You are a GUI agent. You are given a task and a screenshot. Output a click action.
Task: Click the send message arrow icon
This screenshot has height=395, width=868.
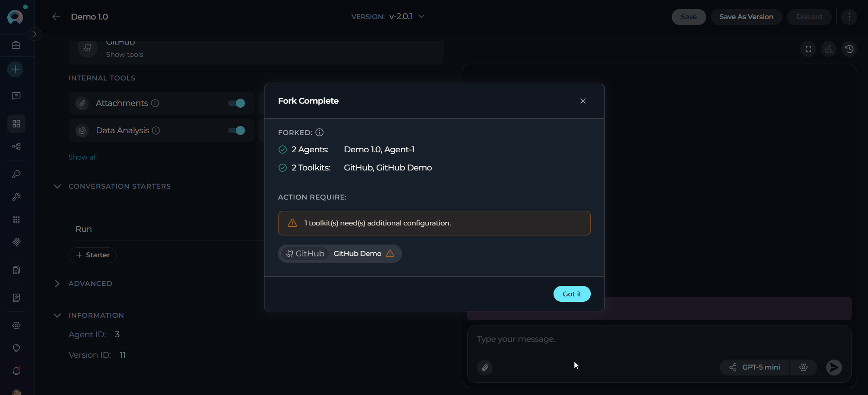tap(834, 367)
